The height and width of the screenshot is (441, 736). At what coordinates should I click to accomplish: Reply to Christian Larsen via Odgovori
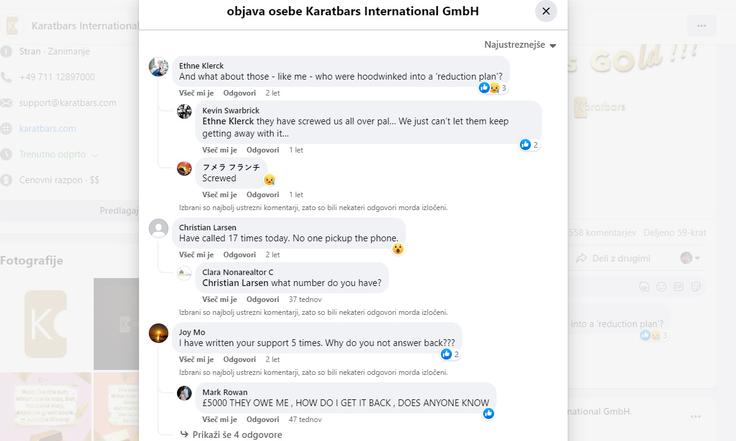click(x=239, y=255)
